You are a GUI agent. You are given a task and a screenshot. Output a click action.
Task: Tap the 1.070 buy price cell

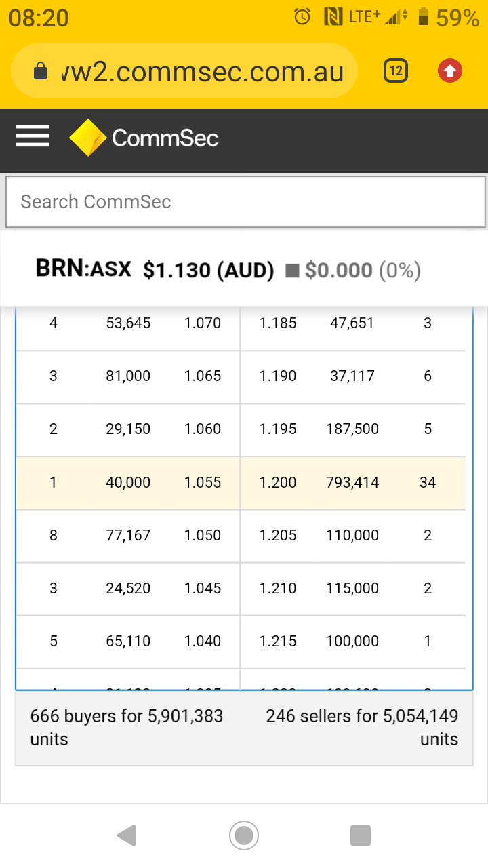203,323
